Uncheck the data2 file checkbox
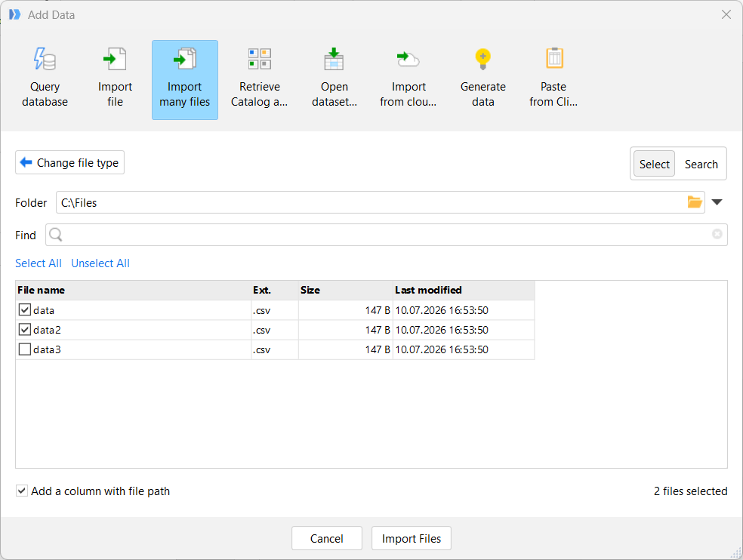The height and width of the screenshot is (560, 743). click(25, 329)
